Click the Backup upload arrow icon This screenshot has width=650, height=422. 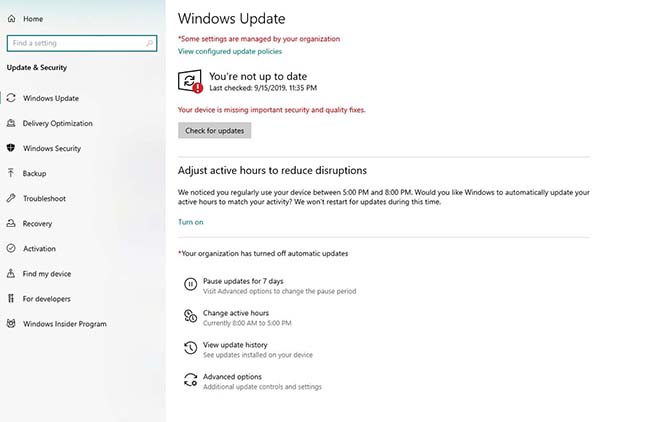click(11, 173)
